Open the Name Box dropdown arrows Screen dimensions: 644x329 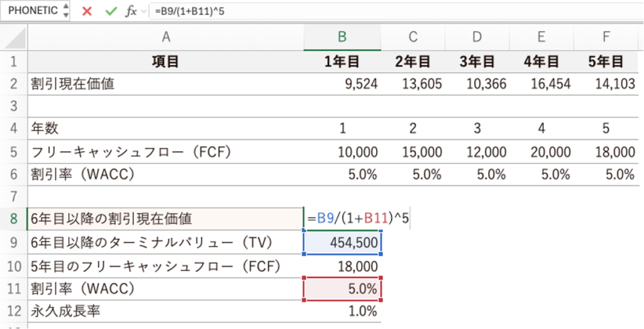(66, 11)
